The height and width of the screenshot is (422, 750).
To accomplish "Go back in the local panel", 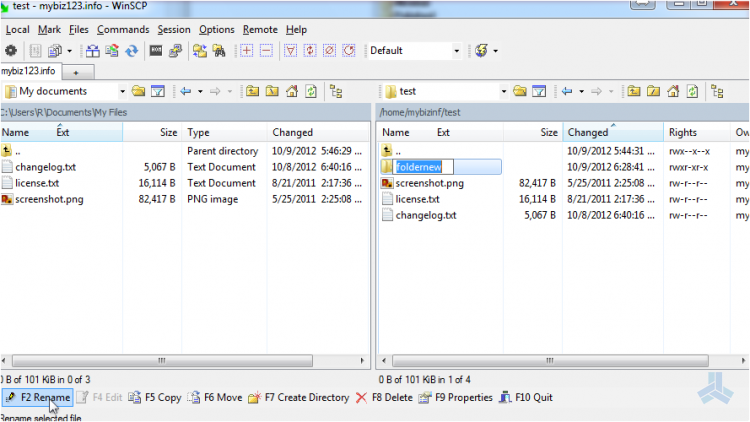I will click(186, 91).
